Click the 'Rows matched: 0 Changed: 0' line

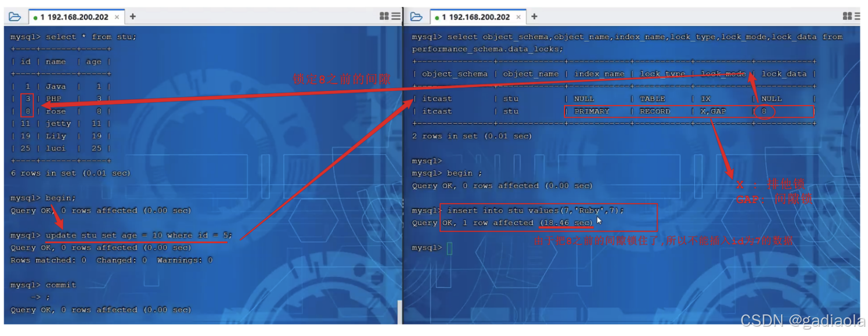(x=112, y=260)
